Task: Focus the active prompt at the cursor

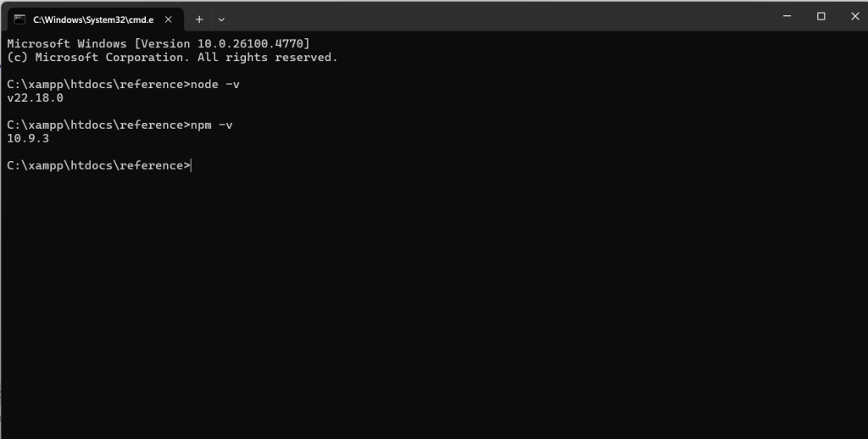Action: [191, 165]
